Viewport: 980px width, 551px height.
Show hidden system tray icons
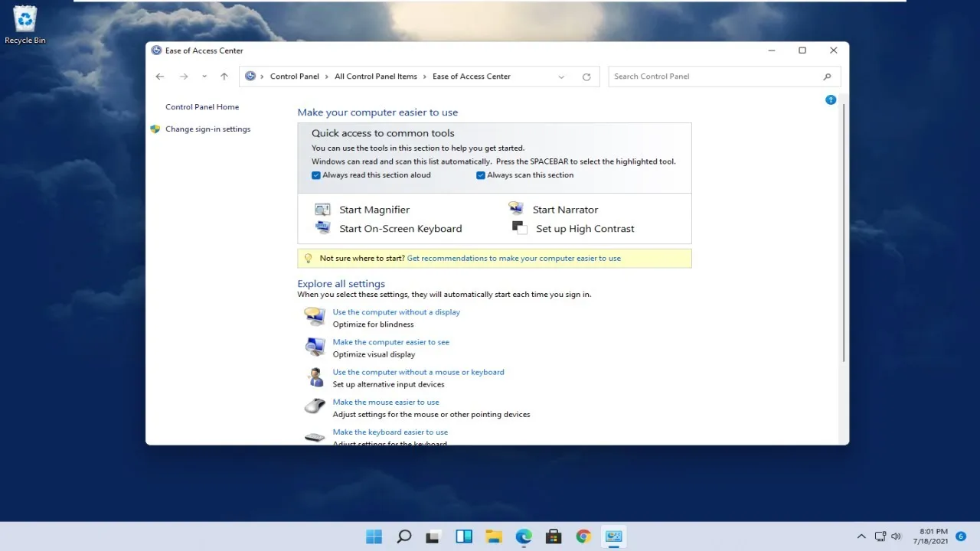point(861,536)
